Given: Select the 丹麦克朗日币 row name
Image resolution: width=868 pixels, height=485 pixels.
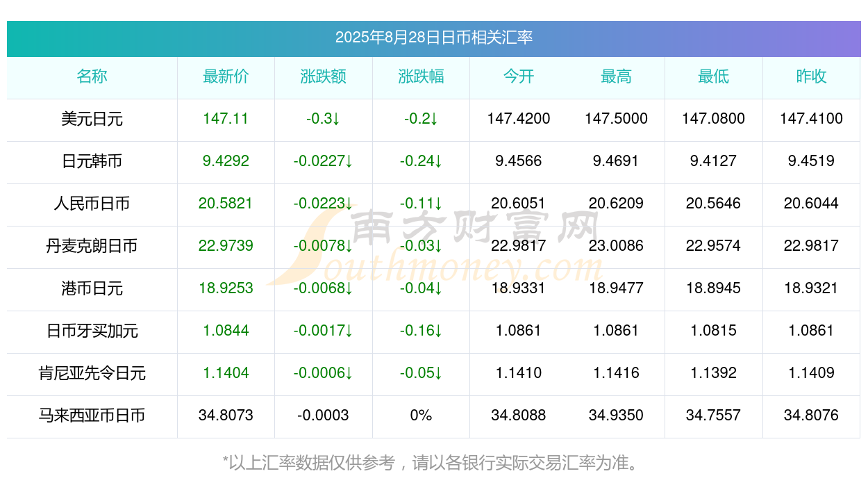Looking at the screenshot, I should pyautogui.click(x=92, y=246).
